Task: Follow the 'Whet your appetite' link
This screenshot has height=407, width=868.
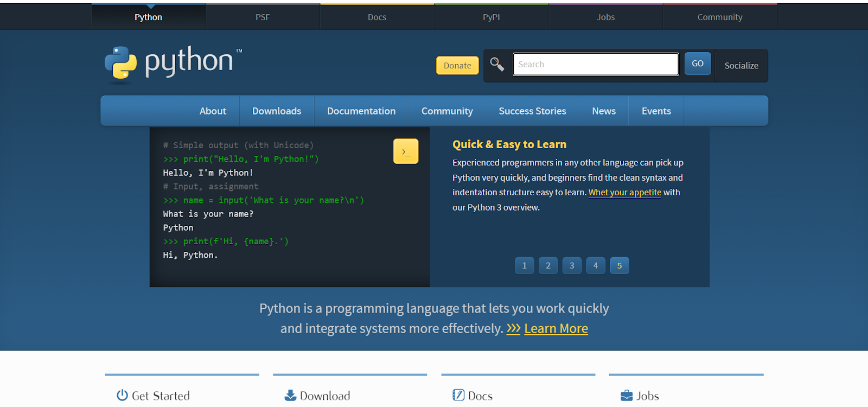Action: click(625, 192)
